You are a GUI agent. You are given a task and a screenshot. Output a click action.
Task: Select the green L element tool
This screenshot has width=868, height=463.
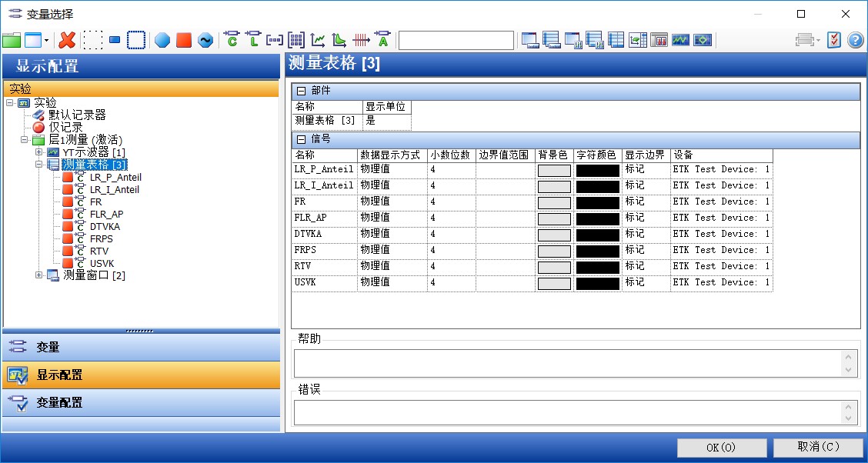pos(252,38)
